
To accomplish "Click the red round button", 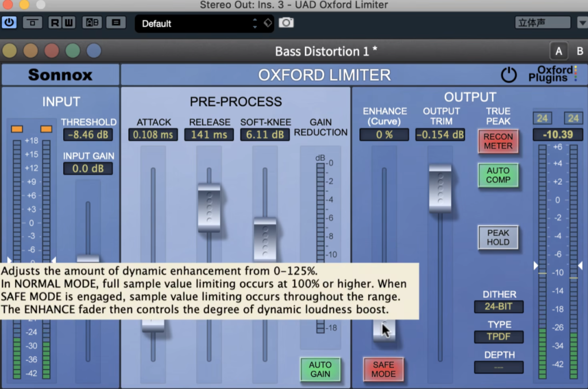I will coord(52,51).
